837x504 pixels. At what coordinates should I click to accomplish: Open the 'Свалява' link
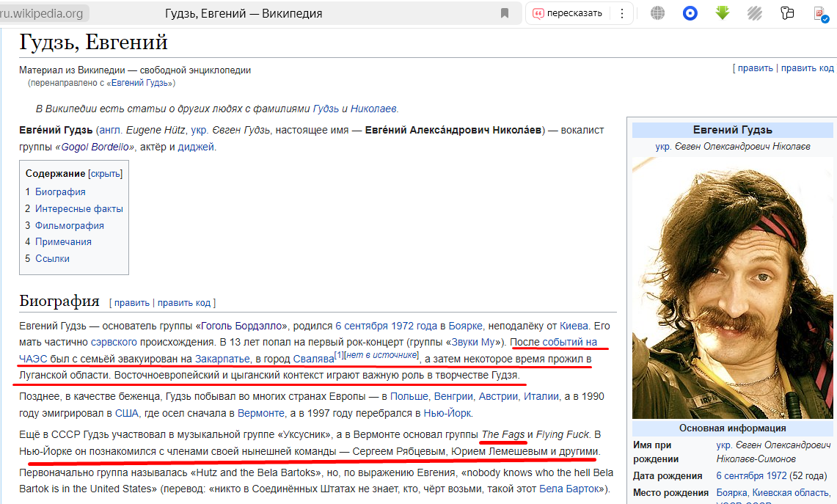point(313,359)
